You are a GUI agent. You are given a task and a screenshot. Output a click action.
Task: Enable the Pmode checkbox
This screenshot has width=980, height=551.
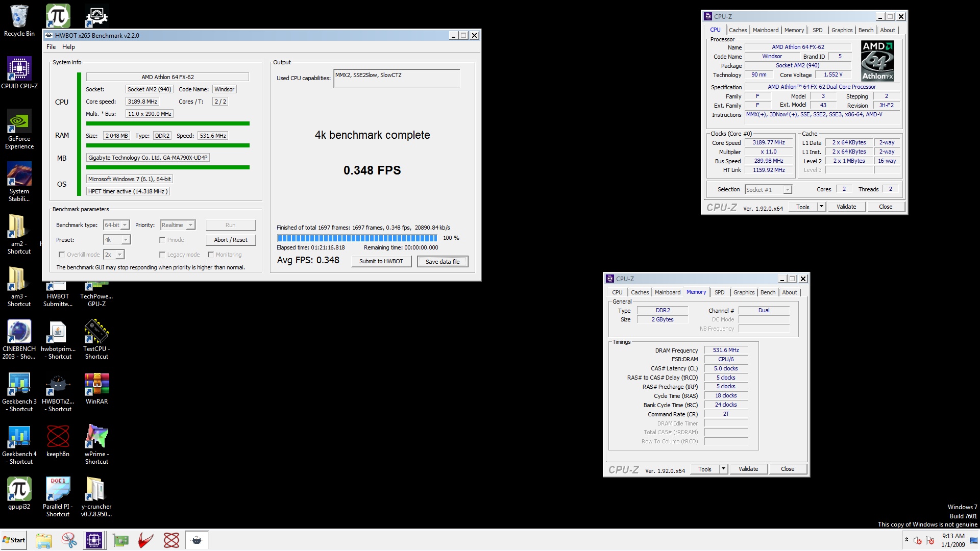pyautogui.click(x=162, y=240)
